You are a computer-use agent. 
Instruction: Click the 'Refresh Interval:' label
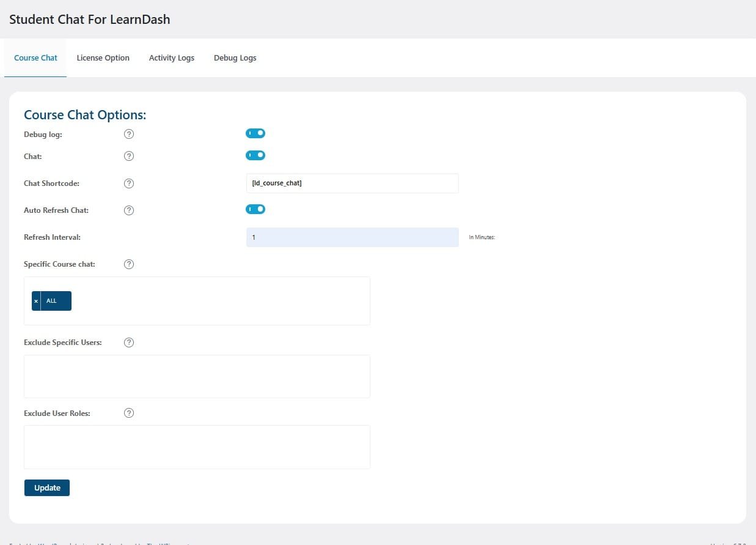[x=52, y=237]
